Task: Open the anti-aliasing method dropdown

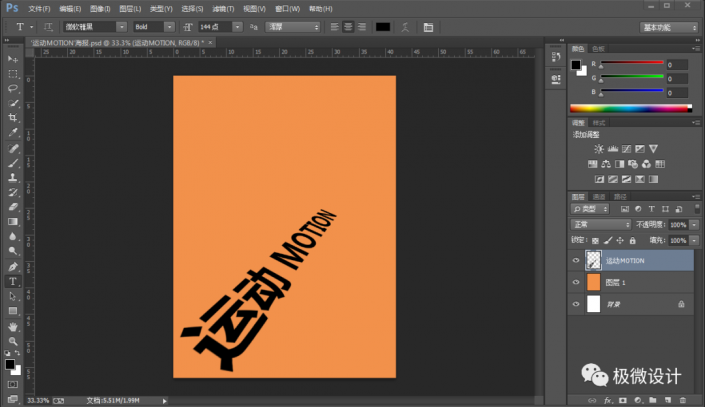Action: [293, 27]
